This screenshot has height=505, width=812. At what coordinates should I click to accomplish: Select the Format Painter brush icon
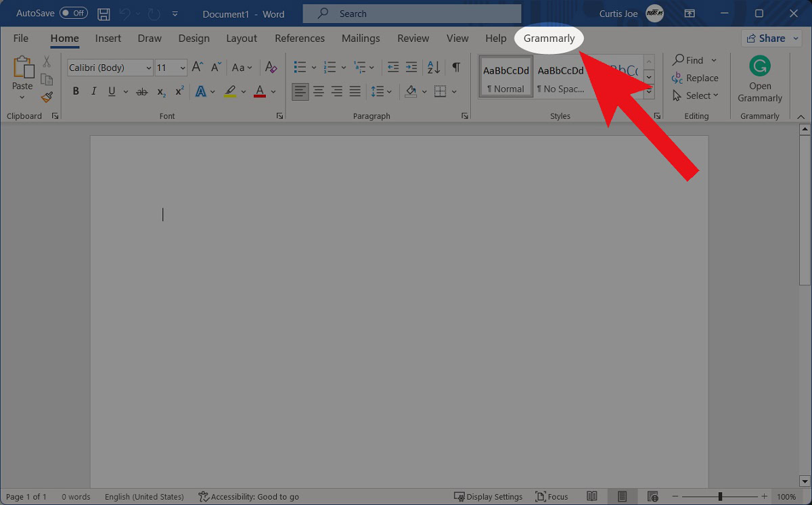[x=47, y=97]
